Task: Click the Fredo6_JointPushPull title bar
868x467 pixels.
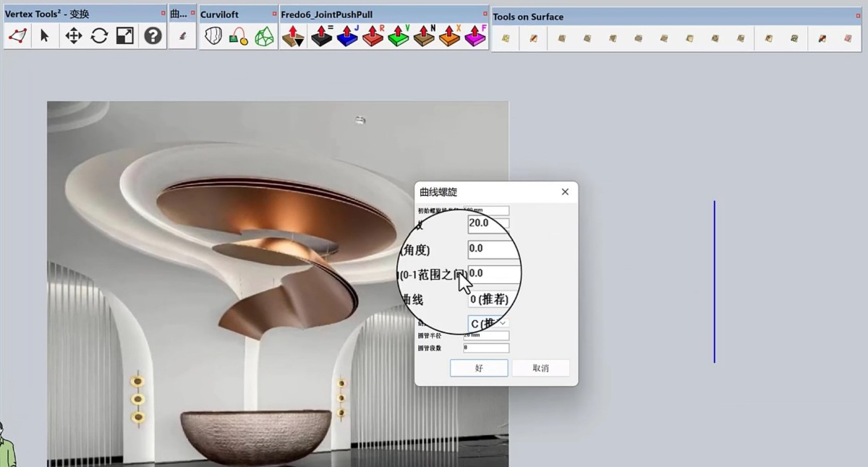Action: (383, 14)
